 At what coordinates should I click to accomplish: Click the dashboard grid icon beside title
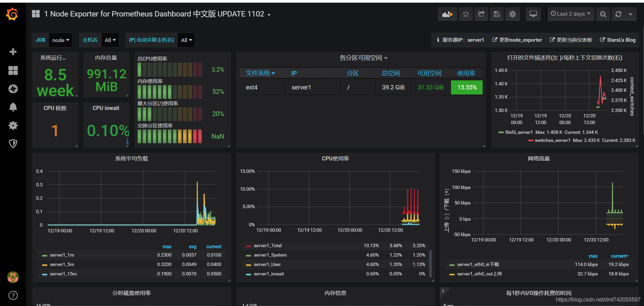click(36, 14)
